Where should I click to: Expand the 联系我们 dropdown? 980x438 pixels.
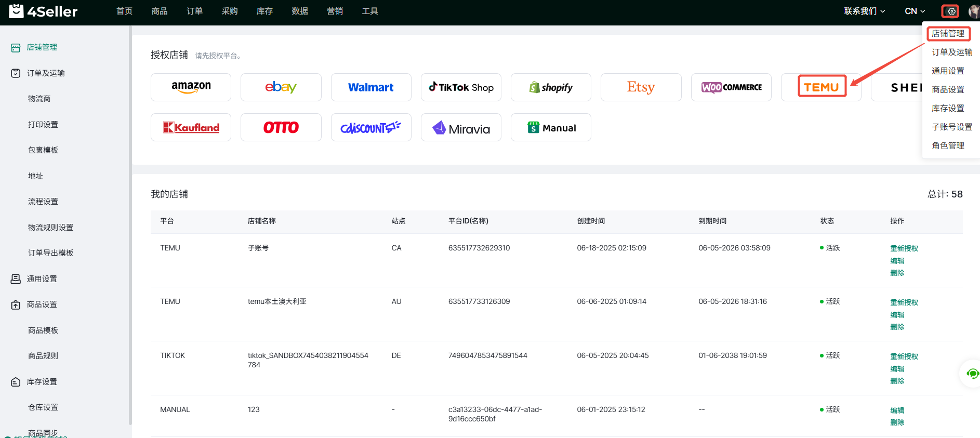click(x=864, y=11)
